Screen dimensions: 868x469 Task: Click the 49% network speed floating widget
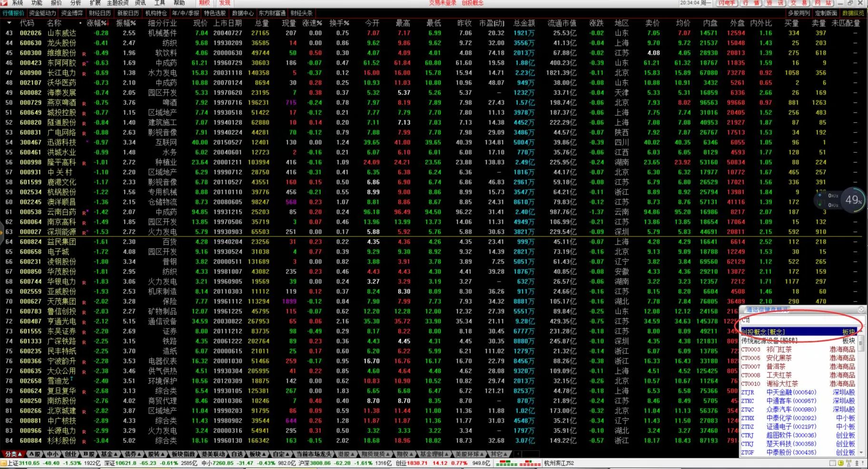(x=853, y=200)
